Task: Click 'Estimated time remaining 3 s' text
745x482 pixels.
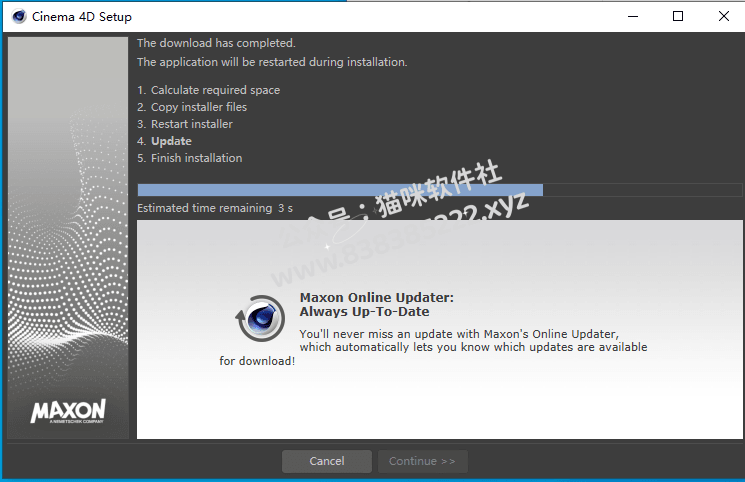Action: [x=215, y=208]
